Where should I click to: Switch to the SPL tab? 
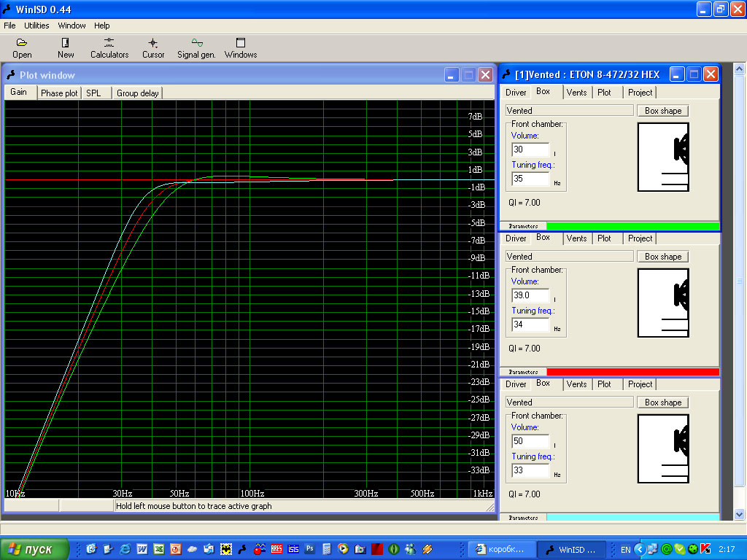click(96, 93)
